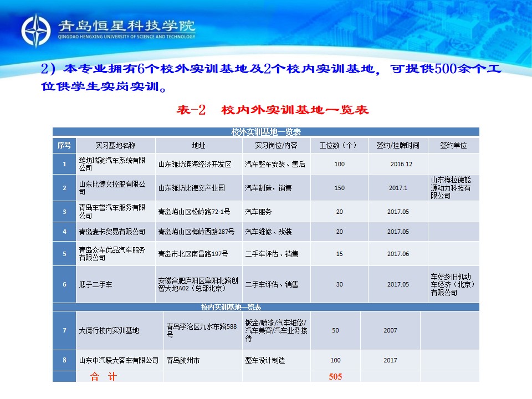The width and height of the screenshot is (532, 399).
Task: Select the 签约单位 column header
Action: (453, 145)
